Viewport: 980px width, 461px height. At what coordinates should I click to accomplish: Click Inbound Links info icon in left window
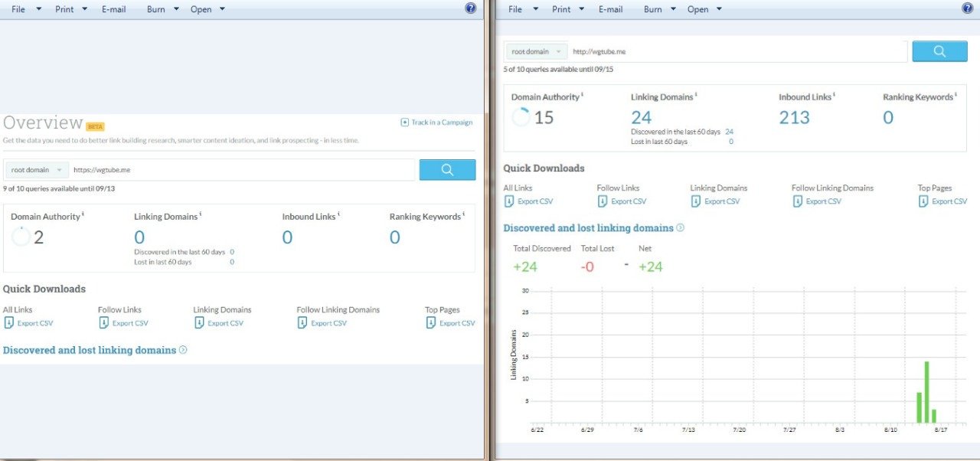(338, 215)
